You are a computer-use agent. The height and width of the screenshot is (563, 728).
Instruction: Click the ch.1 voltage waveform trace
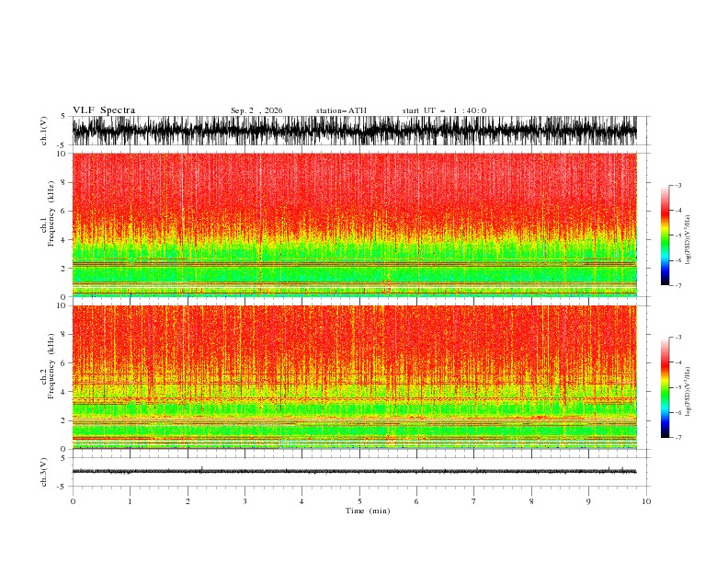coord(354,131)
